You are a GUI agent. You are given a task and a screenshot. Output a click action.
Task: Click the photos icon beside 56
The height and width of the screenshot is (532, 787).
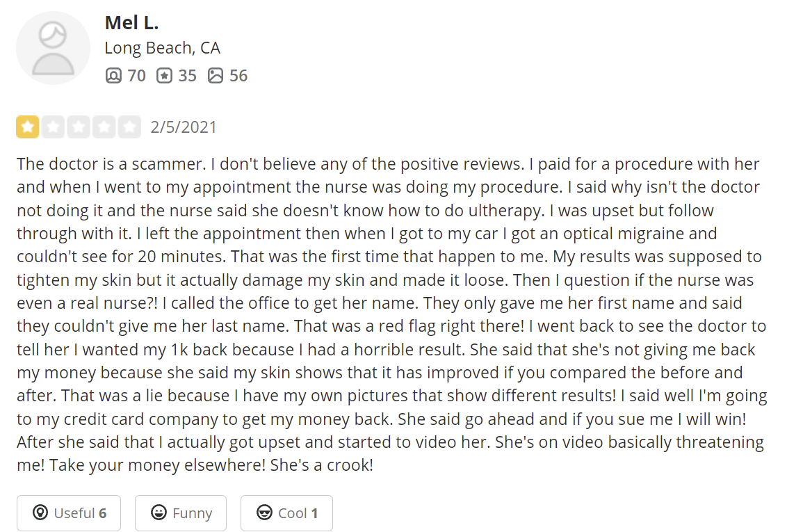pyautogui.click(x=216, y=76)
